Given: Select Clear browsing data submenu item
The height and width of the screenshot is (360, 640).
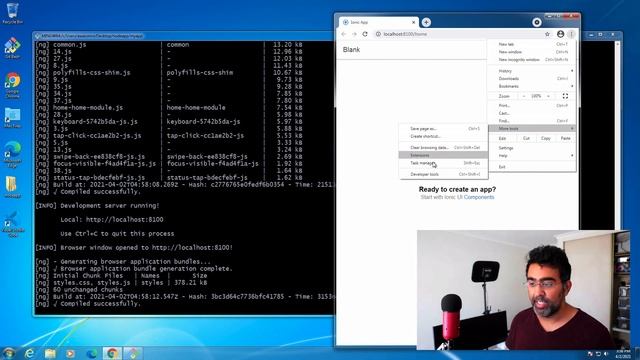Looking at the screenshot, I should pos(443,147).
